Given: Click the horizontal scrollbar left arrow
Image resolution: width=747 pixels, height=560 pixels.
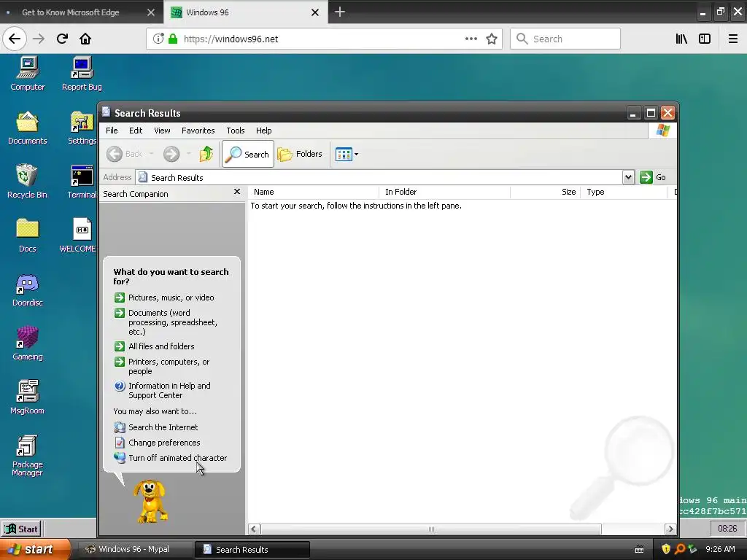Looking at the screenshot, I should tap(253, 529).
